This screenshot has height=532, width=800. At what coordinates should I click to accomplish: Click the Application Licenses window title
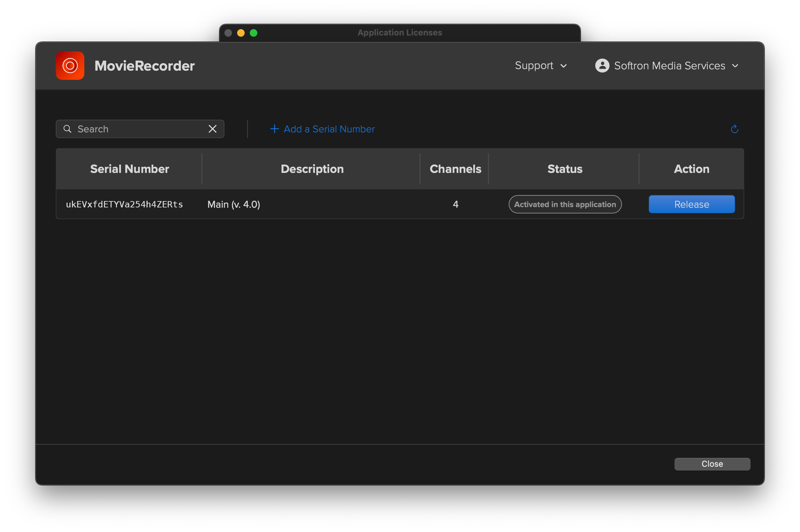[400, 33]
